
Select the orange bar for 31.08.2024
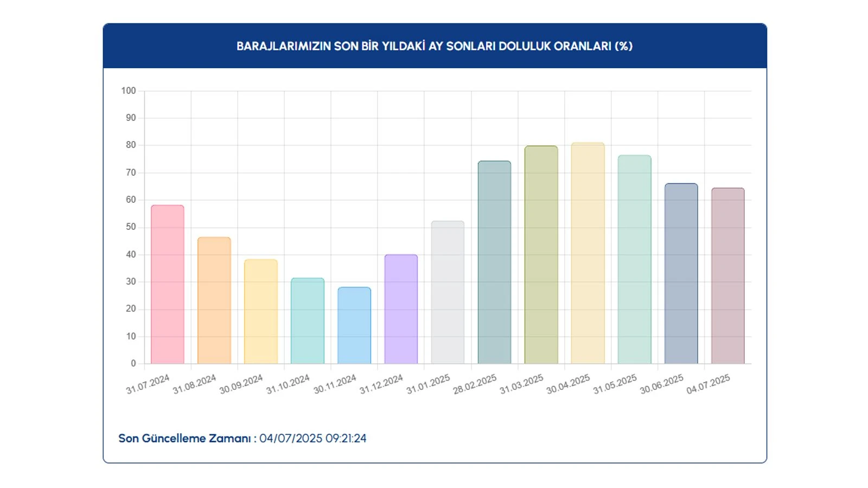click(214, 300)
